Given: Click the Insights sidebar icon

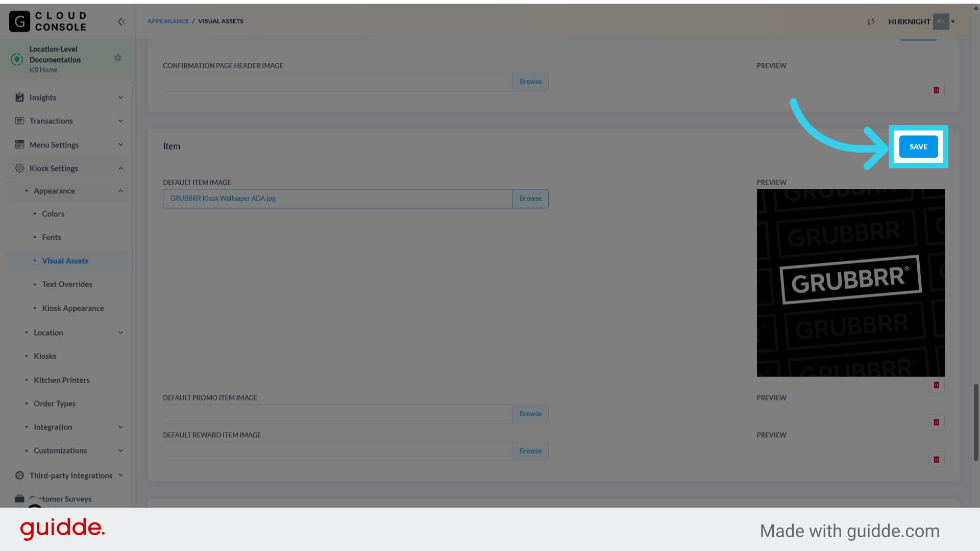Looking at the screenshot, I should coord(19,97).
